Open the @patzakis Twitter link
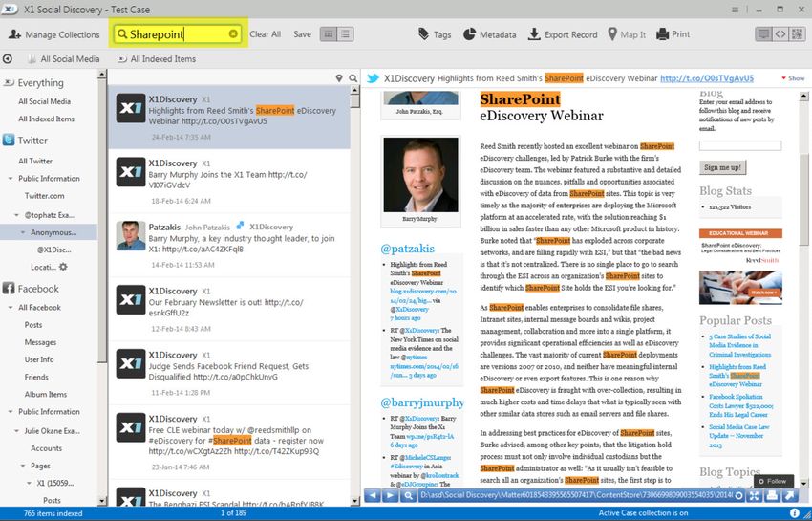The width and height of the screenshot is (812, 521). tap(408, 249)
